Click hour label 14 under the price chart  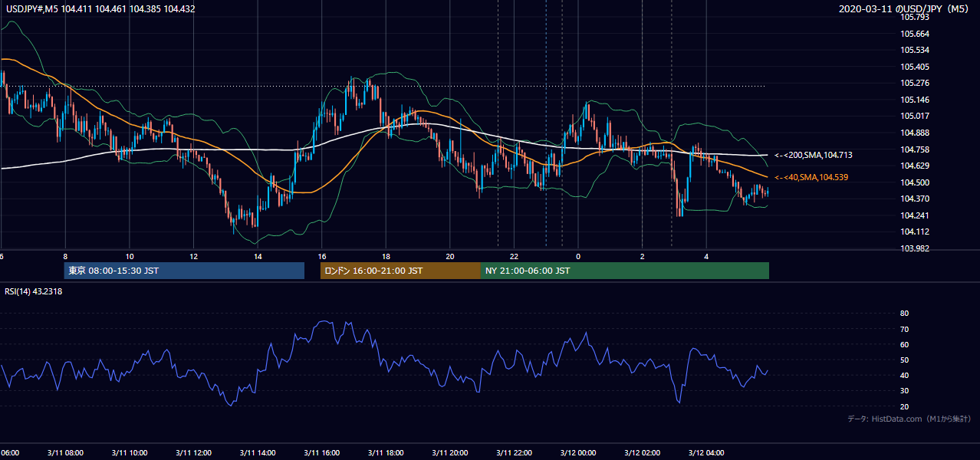(258, 256)
